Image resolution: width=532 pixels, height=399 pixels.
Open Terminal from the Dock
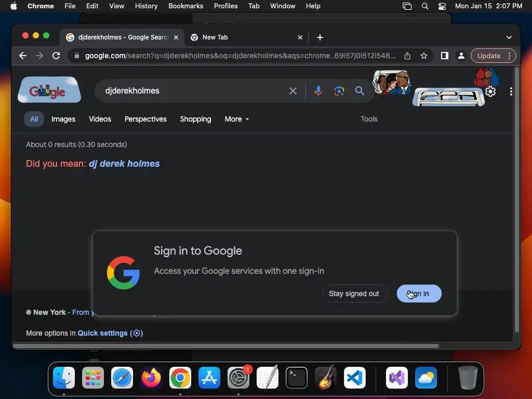297,378
